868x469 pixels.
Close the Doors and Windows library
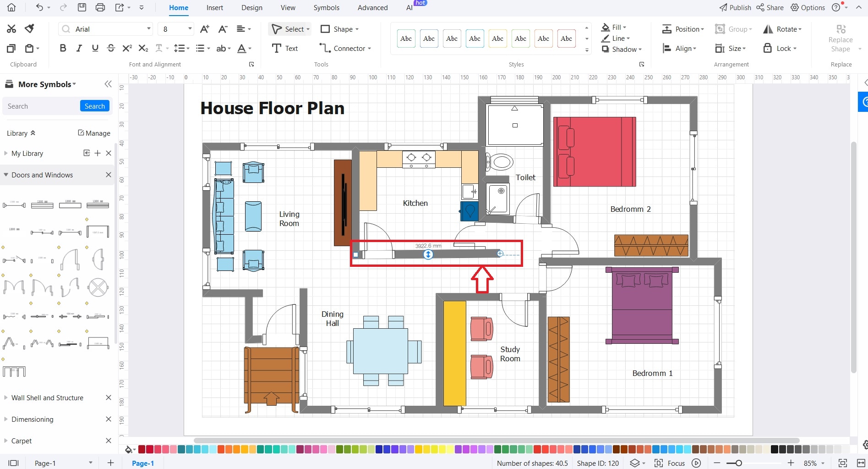(109, 175)
